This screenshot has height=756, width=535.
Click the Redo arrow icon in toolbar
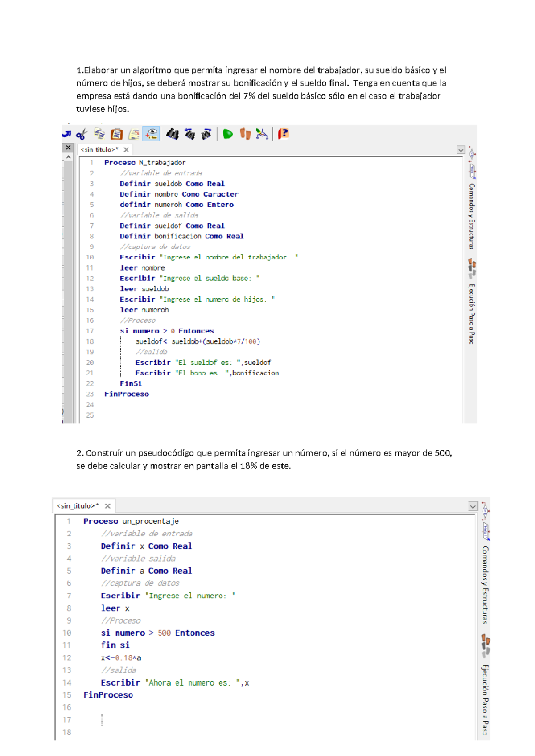pos(67,134)
